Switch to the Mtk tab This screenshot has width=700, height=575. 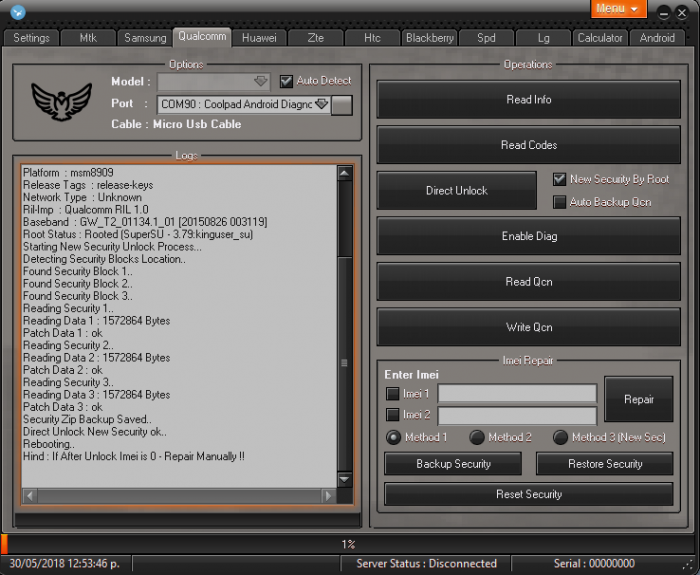click(x=88, y=38)
